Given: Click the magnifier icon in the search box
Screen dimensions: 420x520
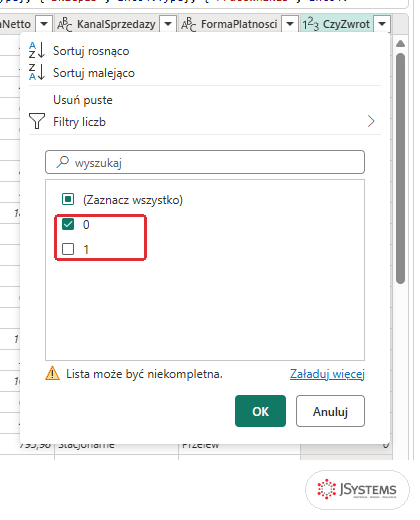Looking at the screenshot, I should 62,162.
